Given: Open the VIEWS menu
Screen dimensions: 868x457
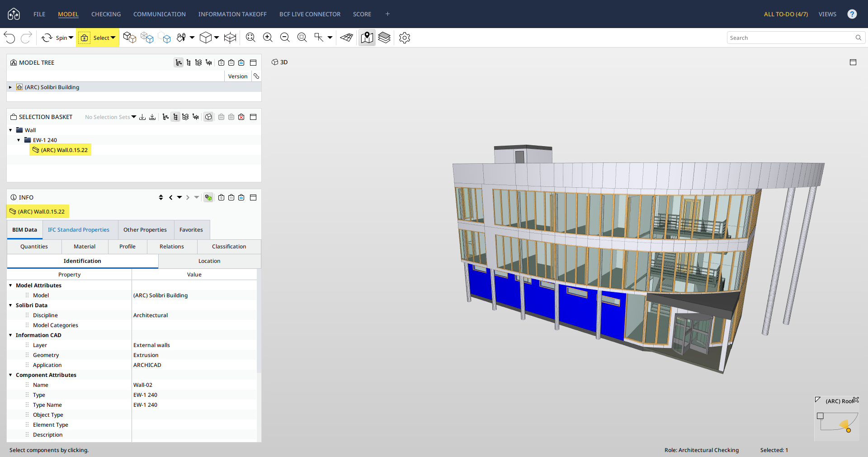Looking at the screenshot, I should click(827, 14).
